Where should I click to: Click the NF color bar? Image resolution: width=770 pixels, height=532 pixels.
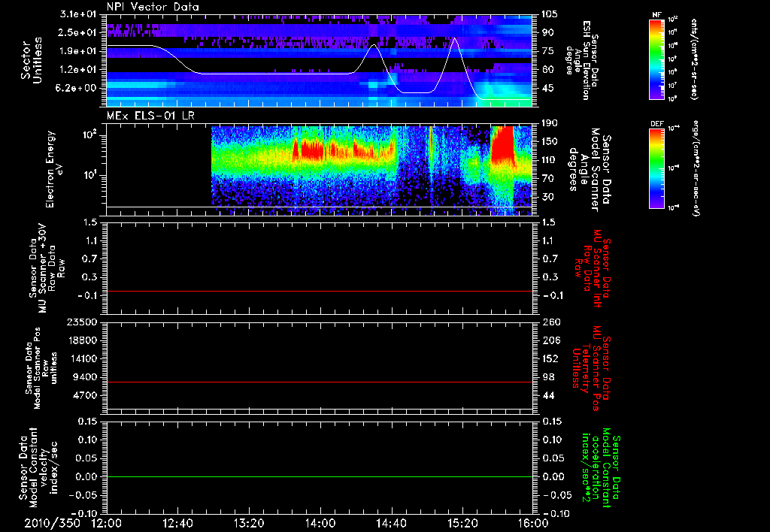(x=656, y=59)
